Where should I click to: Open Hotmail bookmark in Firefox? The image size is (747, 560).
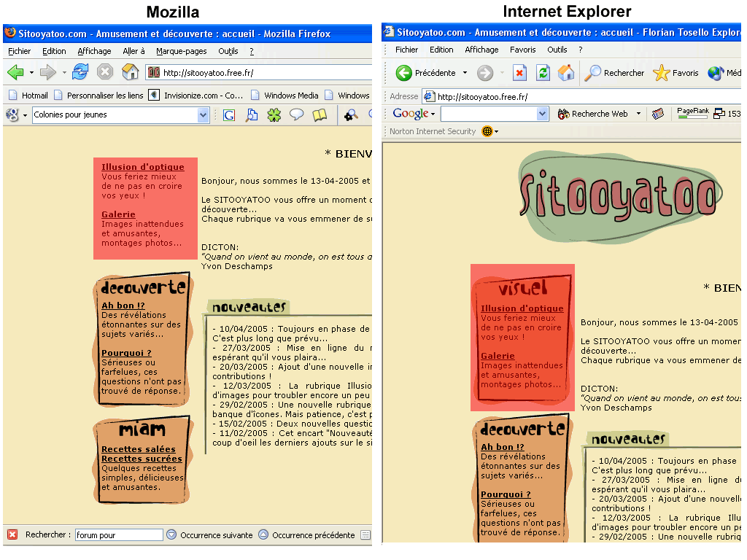pos(28,96)
